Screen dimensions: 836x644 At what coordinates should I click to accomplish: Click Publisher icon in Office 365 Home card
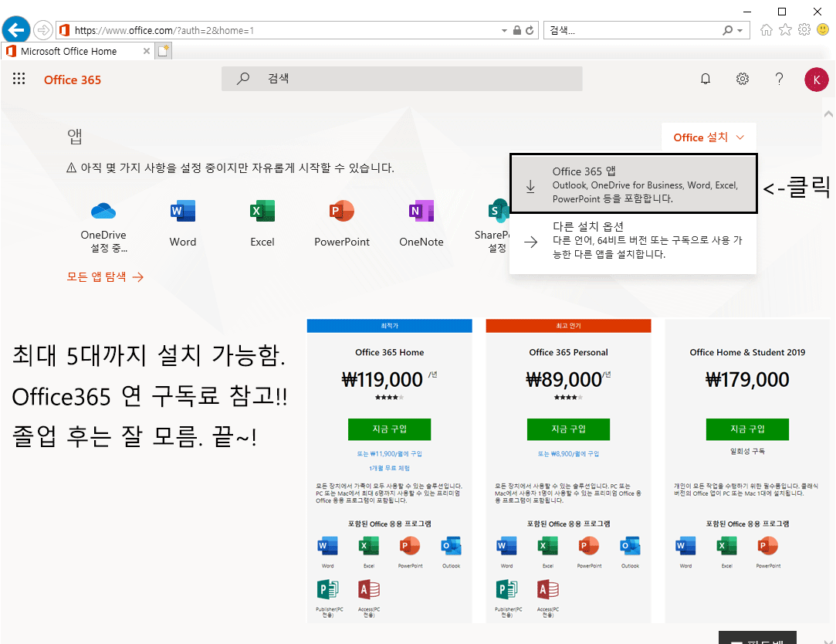coord(327,590)
